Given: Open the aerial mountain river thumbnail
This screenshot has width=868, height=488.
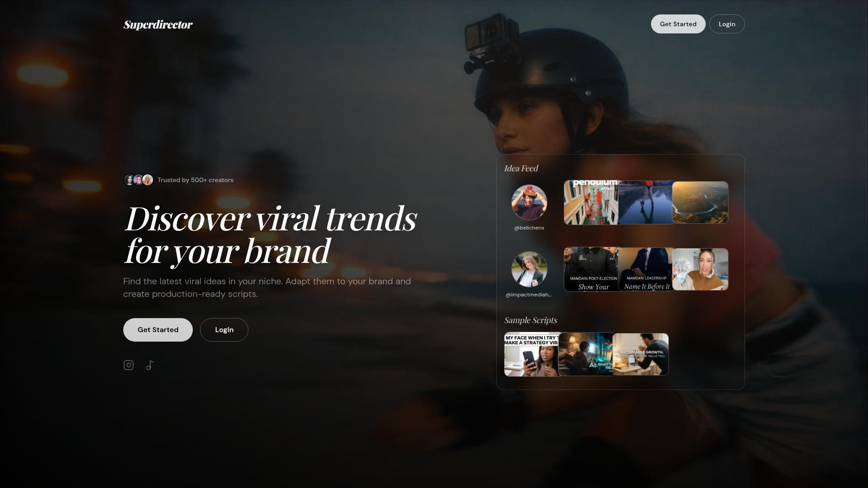Looking at the screenshot, I should [700, 202].
